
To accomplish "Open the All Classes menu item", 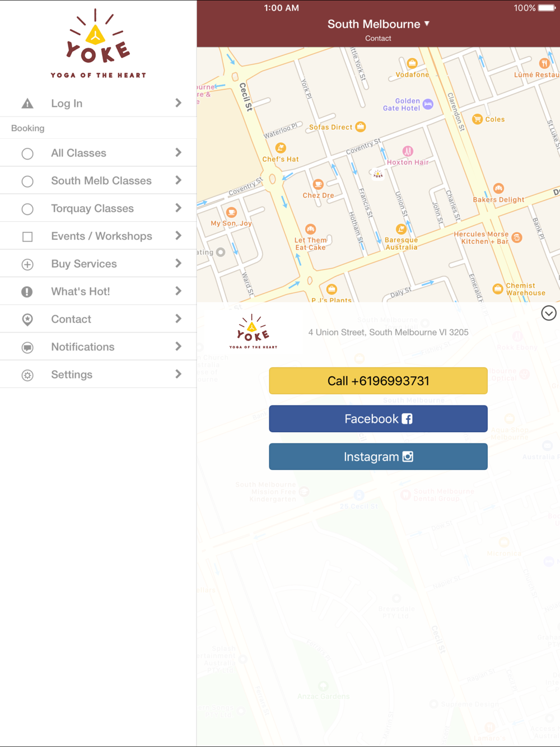I will (x=98, y=153).
